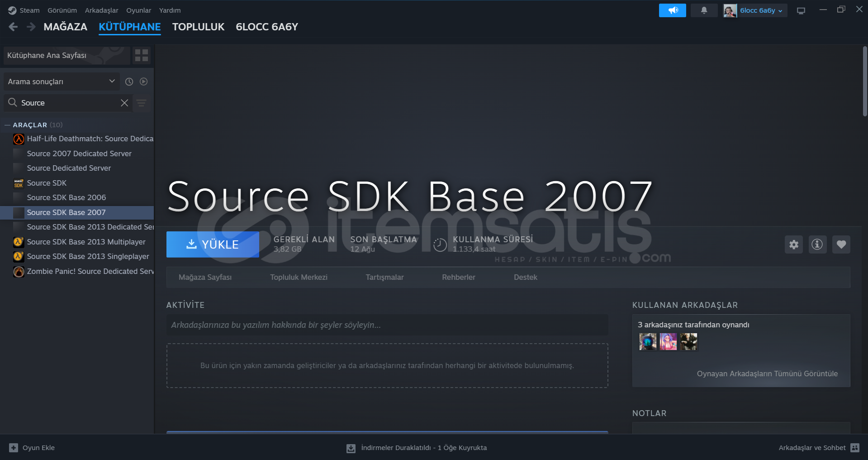
Task: Select Source Dedicated Server
Action: coord(77,168)
